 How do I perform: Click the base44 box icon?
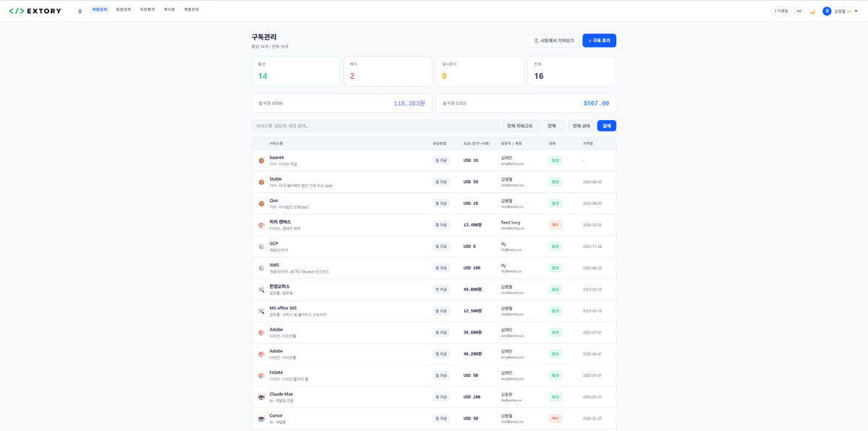(x=261, y=161)
